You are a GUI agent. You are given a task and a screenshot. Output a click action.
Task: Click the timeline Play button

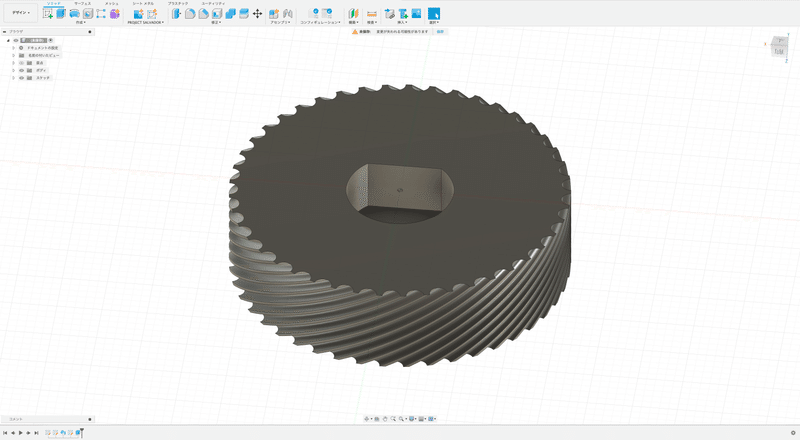coord(20,433)
